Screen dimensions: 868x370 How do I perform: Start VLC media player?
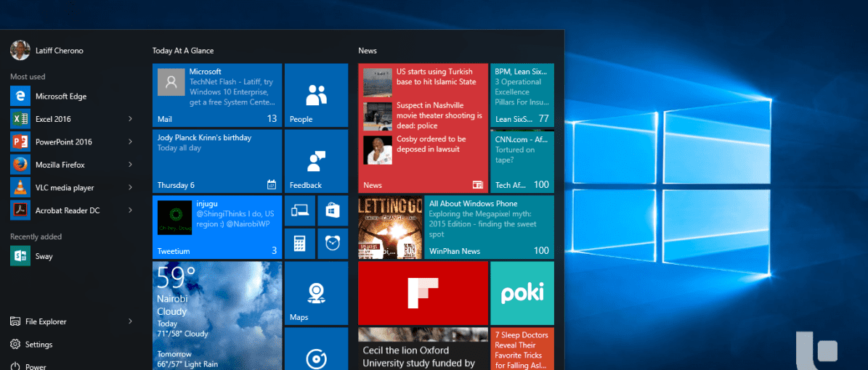(x=71, y=187)
